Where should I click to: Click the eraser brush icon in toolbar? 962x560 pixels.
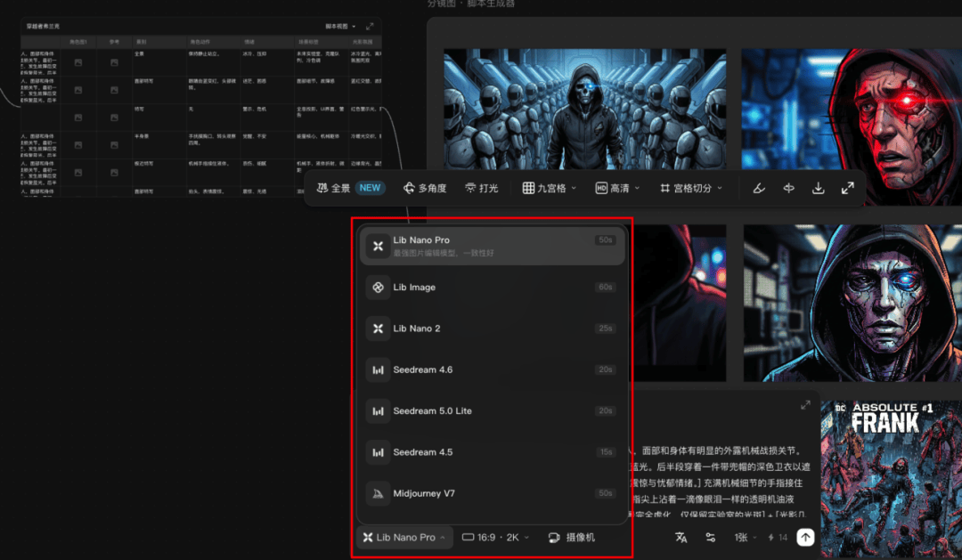pyautogui.click(x=759, y=189)
